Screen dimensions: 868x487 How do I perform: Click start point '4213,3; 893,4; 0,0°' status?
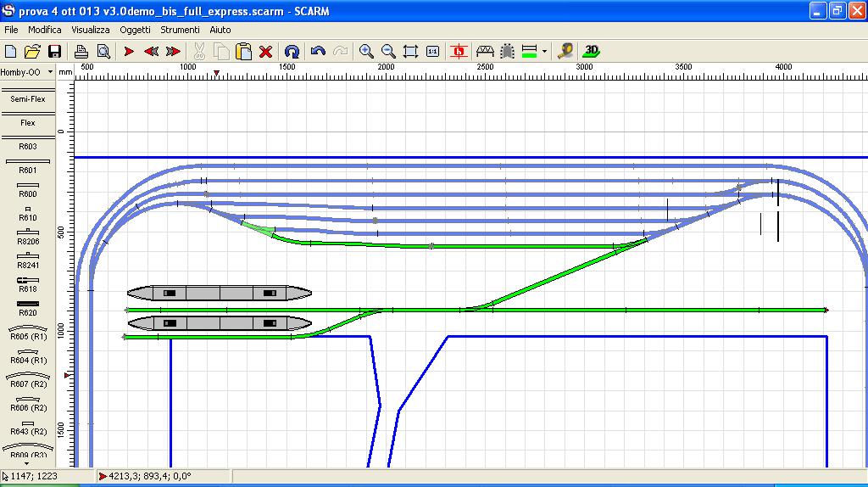149,476
